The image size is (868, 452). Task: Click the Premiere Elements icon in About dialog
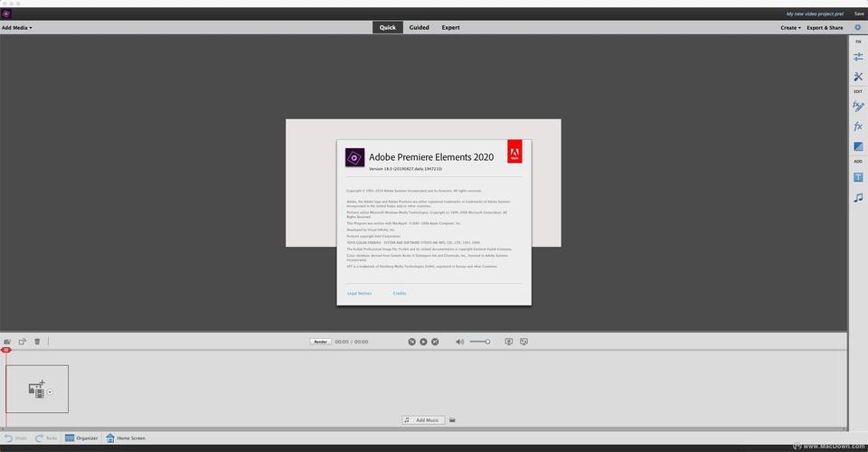tap(354, 157)
